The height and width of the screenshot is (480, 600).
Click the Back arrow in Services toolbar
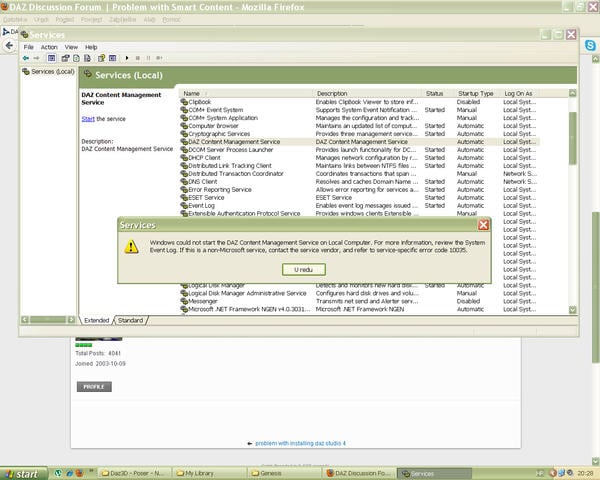pyautogui.click(x=26, y=58)
